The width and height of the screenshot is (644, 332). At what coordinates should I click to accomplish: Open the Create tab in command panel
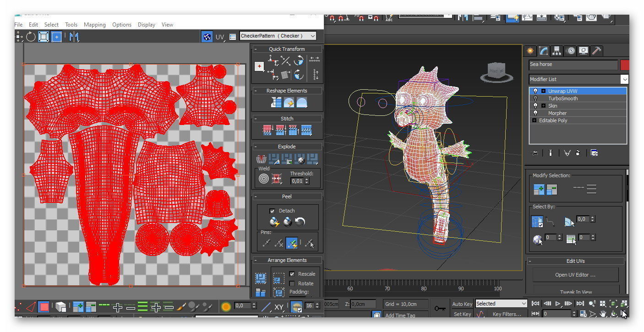click(530, 51)
